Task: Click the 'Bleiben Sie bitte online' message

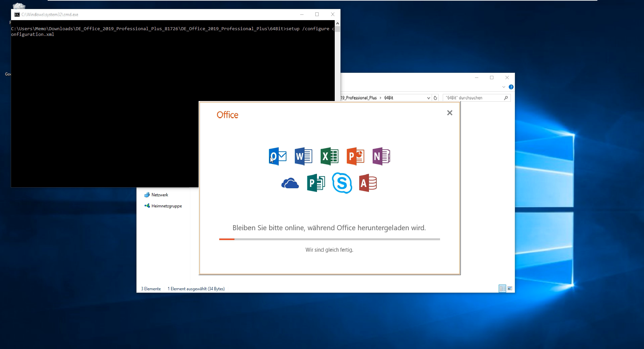Action: tap(329, 228)
